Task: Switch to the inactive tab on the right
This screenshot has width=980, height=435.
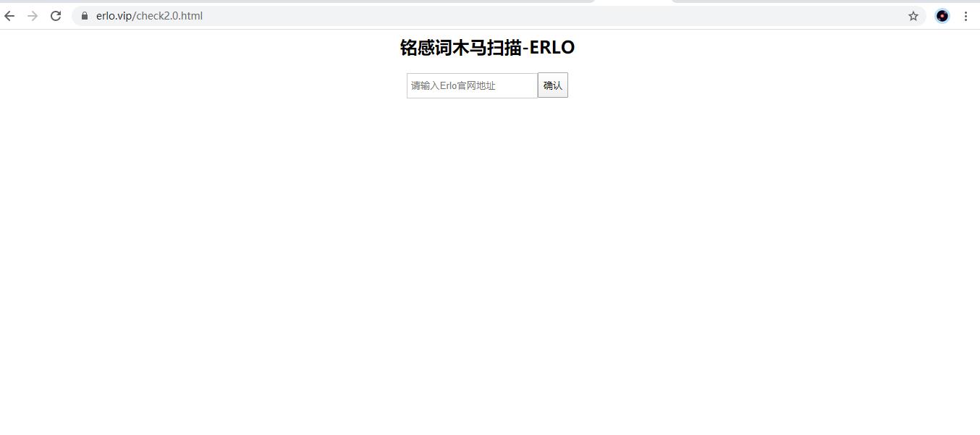Action: 825,1
